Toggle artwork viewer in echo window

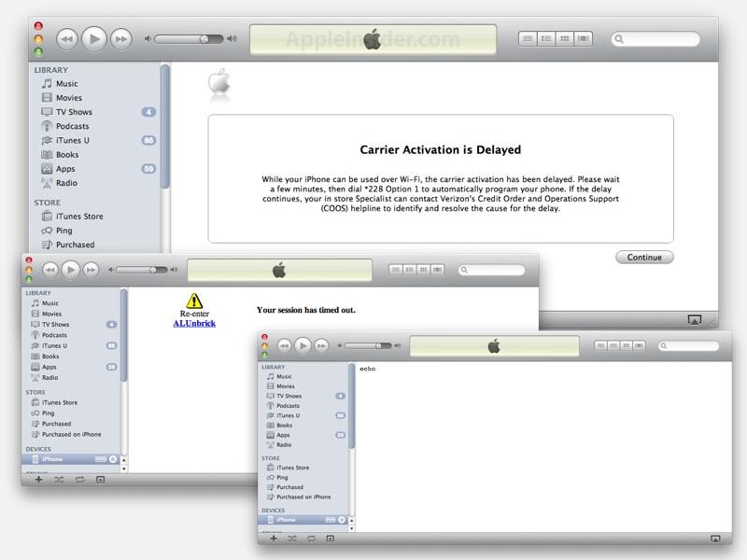pyautogui.click(x=331, y=539)
